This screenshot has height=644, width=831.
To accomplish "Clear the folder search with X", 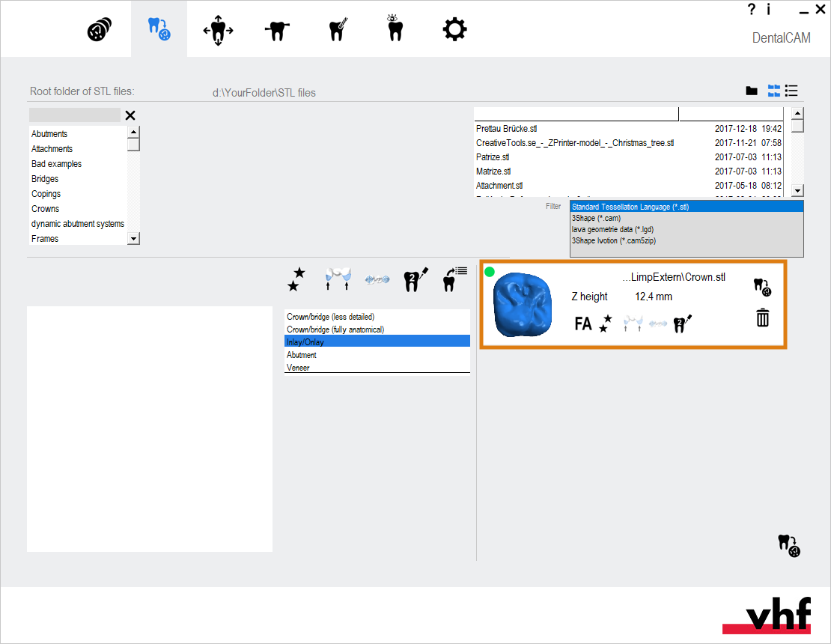I will (x=130, y=115).
